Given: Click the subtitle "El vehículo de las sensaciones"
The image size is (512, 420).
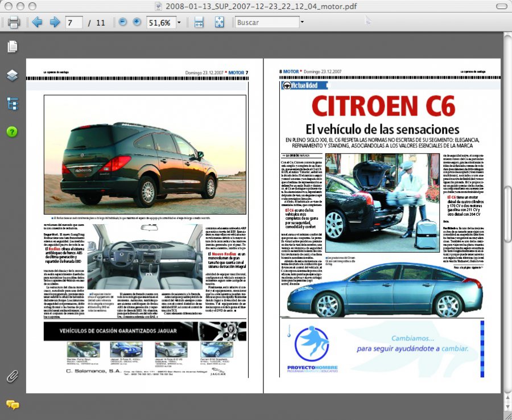Looking at the screenshot, I should (x=382, y=129).
